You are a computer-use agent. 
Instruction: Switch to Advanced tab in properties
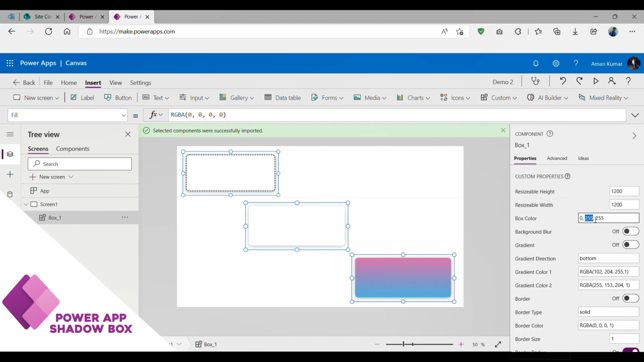click(x=557, y=158)
